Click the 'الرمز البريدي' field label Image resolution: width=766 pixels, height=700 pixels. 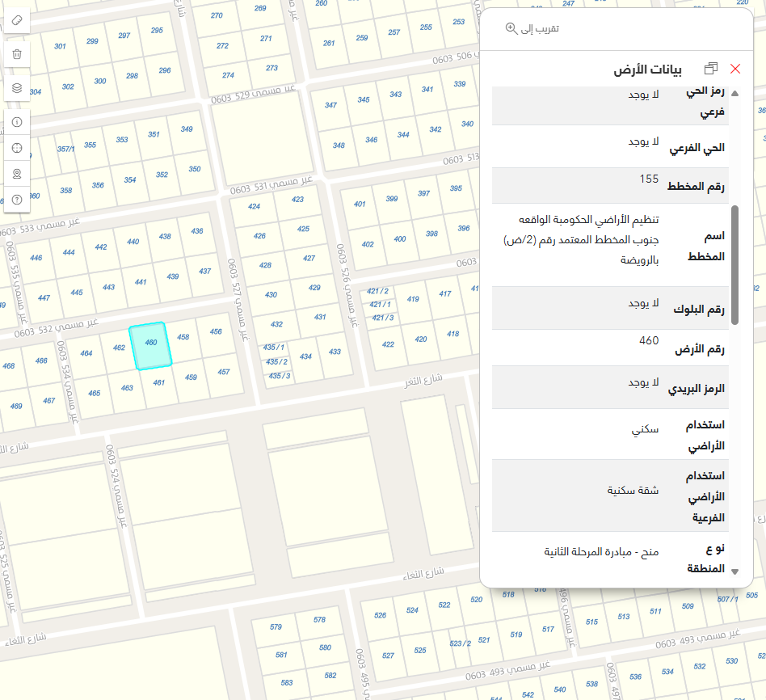point(697,389)
